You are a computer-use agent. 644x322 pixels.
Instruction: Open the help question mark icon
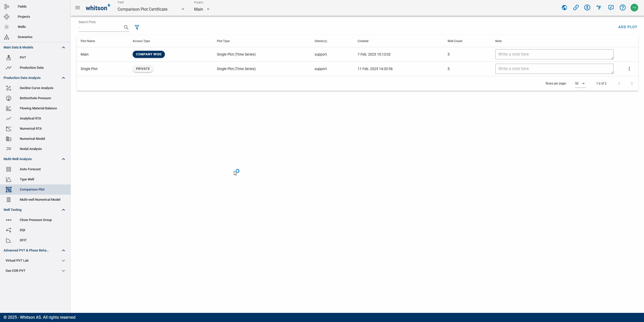(623, 8)
